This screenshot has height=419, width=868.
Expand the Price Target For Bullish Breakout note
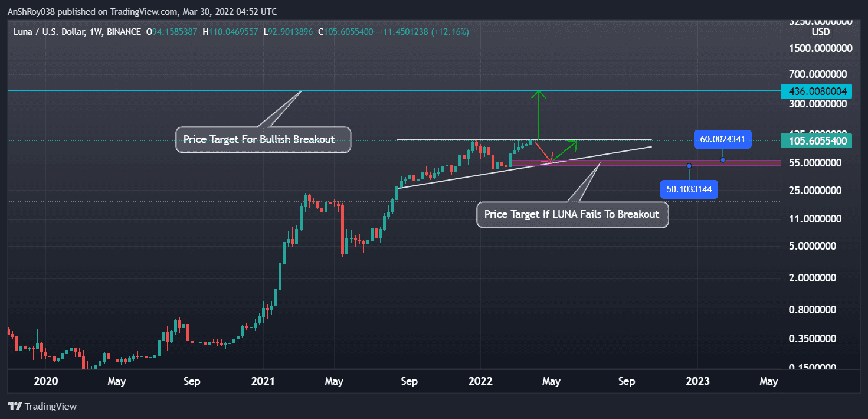[x=263, y=139]
